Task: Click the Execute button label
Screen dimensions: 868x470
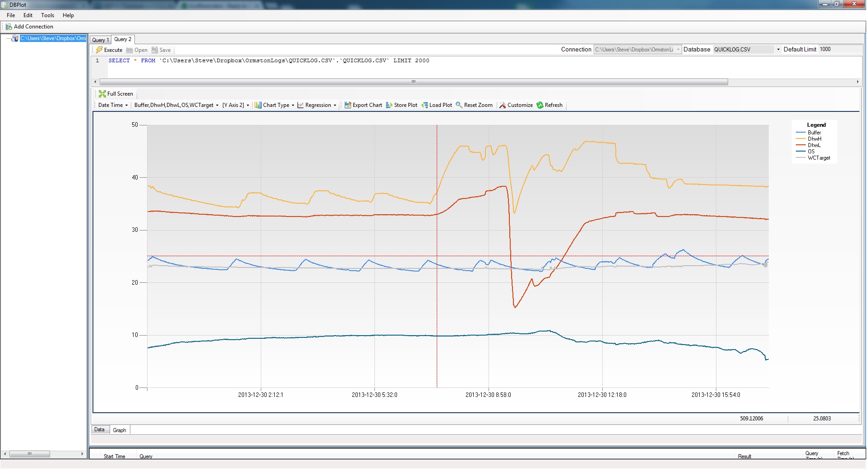Action: point(113,50)
